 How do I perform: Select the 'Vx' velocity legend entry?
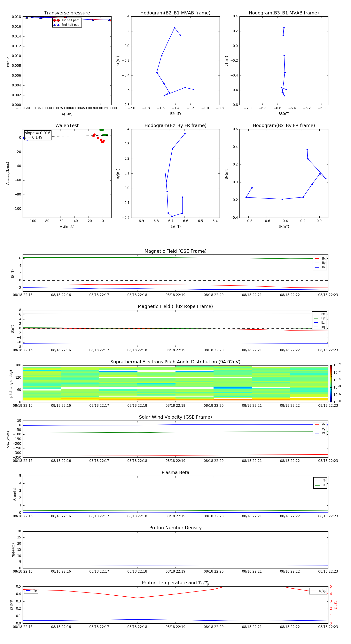[x=320, y=424]
